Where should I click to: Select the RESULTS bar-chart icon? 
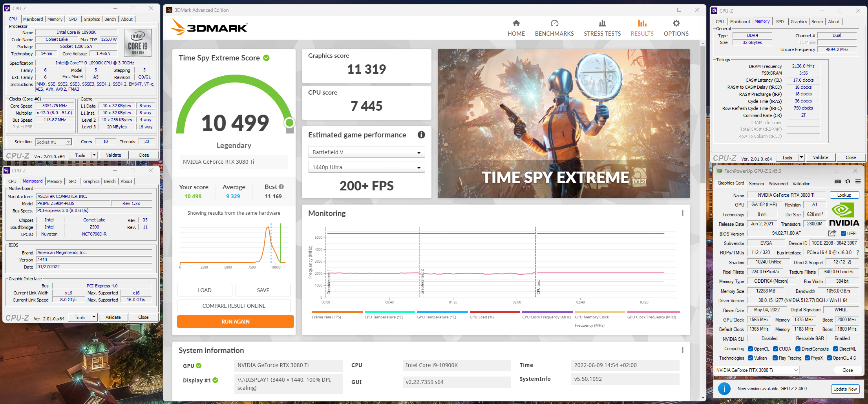642,24
